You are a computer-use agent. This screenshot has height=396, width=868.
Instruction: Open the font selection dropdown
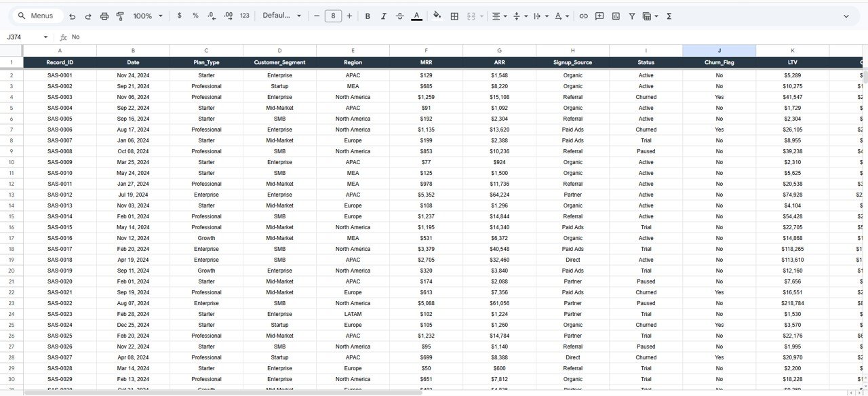point(280,15)
